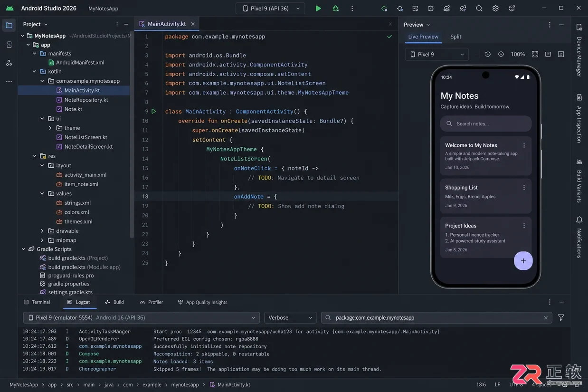Refresh the Compose preview

point(487,54)
